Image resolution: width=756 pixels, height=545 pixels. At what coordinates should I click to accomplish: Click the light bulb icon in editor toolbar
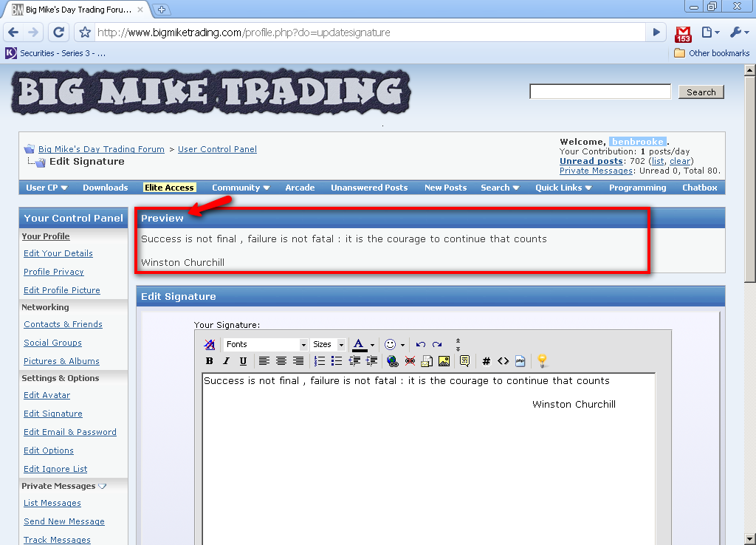point(542,361)
